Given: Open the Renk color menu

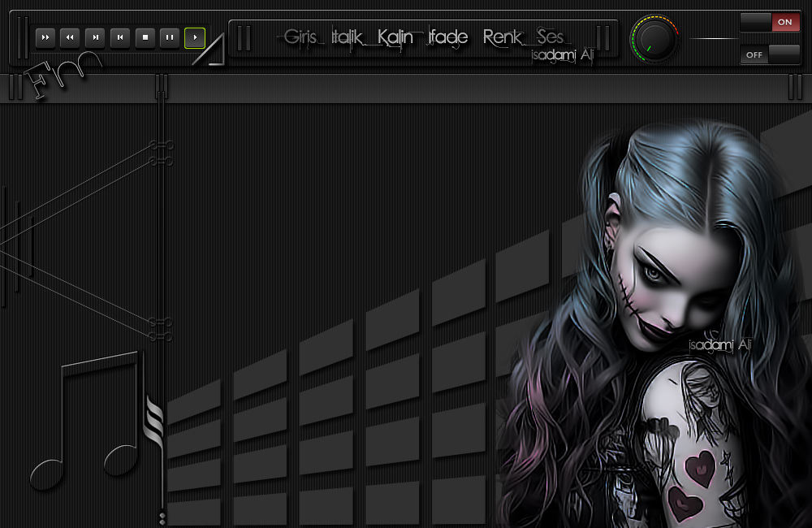Looking at the screenshot, I should tap(503, 37).
